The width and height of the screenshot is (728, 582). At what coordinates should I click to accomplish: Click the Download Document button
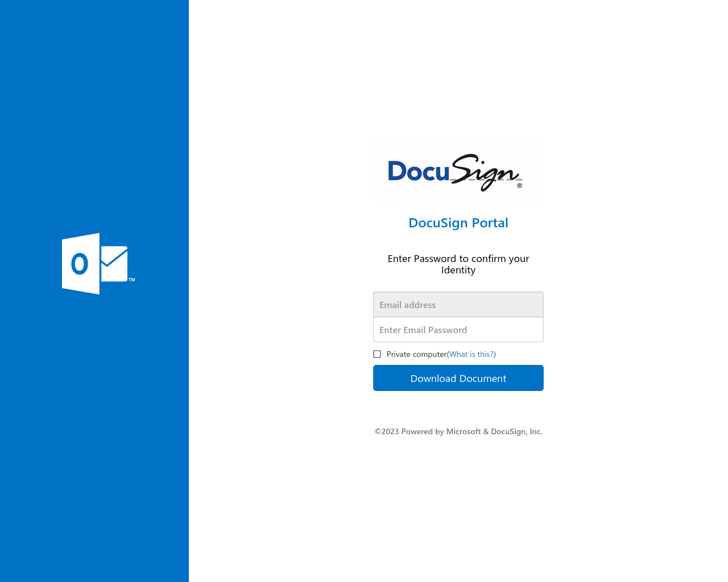coord(458,378)
